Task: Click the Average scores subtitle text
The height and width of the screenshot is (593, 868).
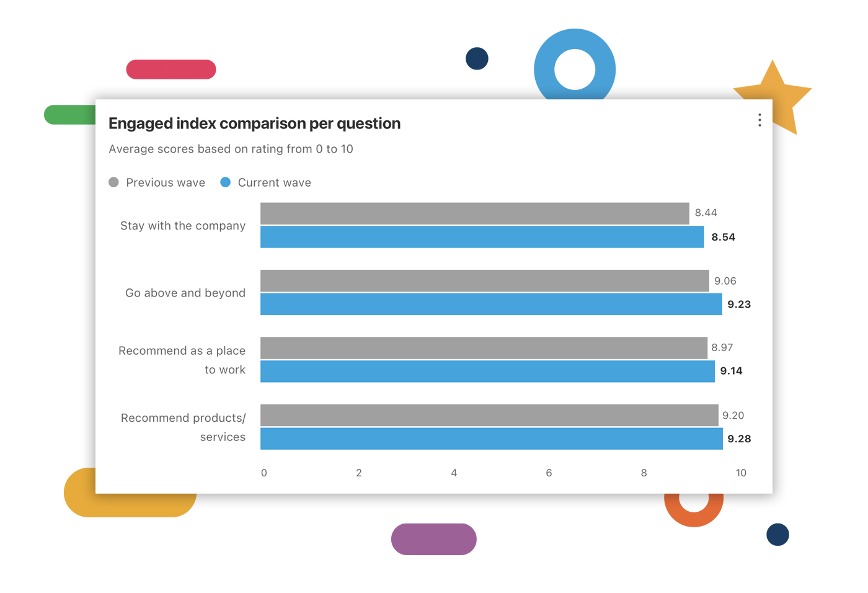Action: tap(231, 149)
